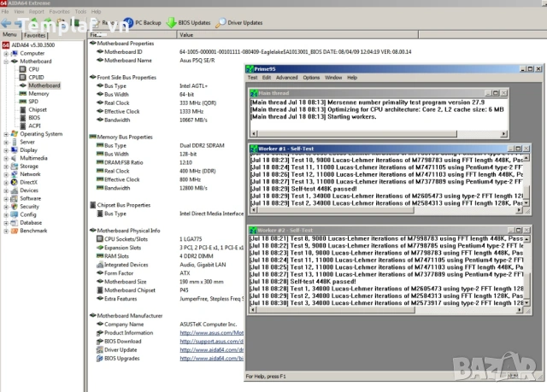Select CPUID icon in tree

click(23, 77)
